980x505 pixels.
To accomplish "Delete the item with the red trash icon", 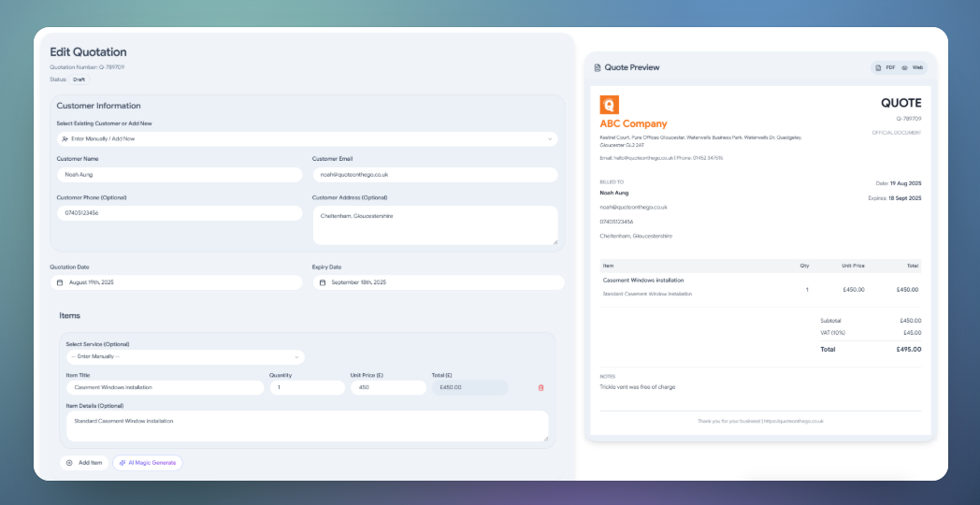I will click(540, 387).
